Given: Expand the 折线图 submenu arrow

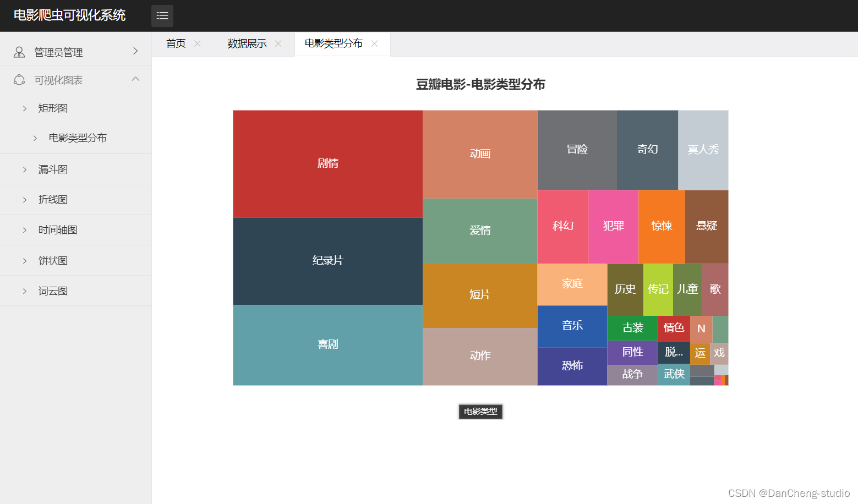Looking at the screenshot, I should tap(24, 200).
